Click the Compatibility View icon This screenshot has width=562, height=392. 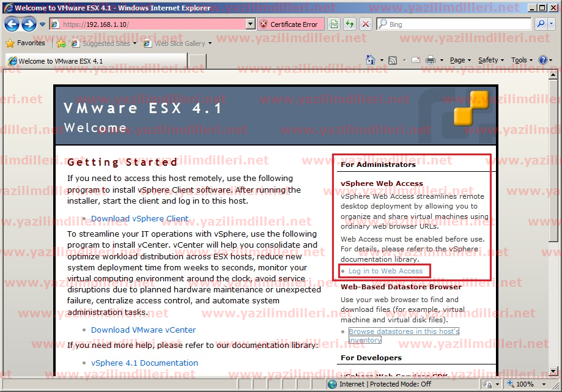tap(334, 24)
